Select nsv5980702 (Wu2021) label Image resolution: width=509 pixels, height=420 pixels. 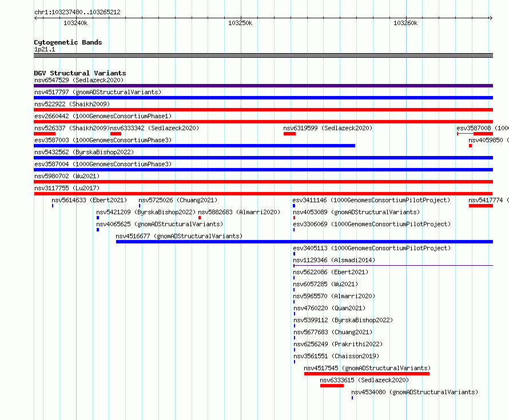pos(67,176)
